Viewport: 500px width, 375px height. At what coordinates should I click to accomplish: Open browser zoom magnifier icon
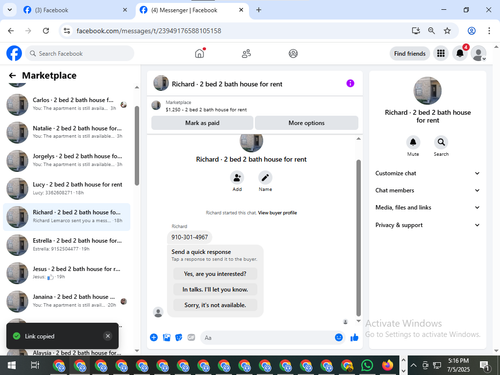coord(431,31)
